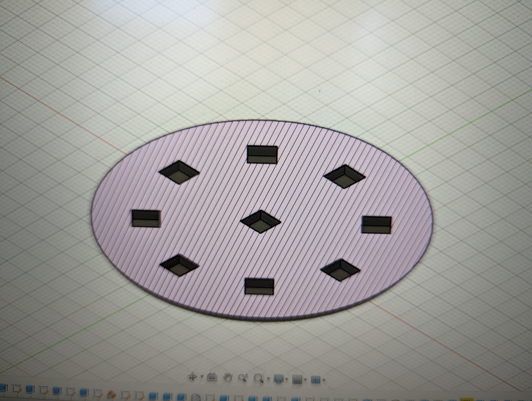This screenshot has width=532, height=401.
Task: Open the Orbit tool dropdown arrow
Action: (x=202, y=376)
